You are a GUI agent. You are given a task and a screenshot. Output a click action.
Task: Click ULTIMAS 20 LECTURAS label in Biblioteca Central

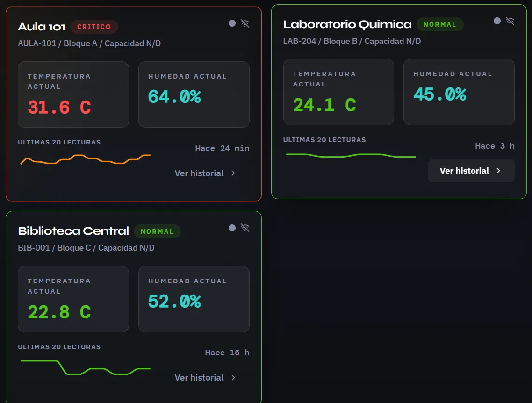(x=59, y=347)
